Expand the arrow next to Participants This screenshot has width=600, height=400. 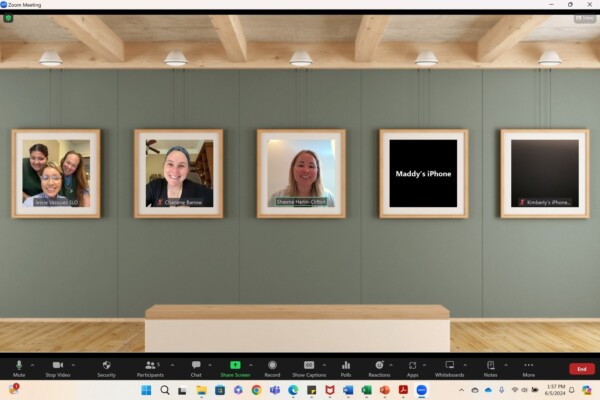point(172,364)
